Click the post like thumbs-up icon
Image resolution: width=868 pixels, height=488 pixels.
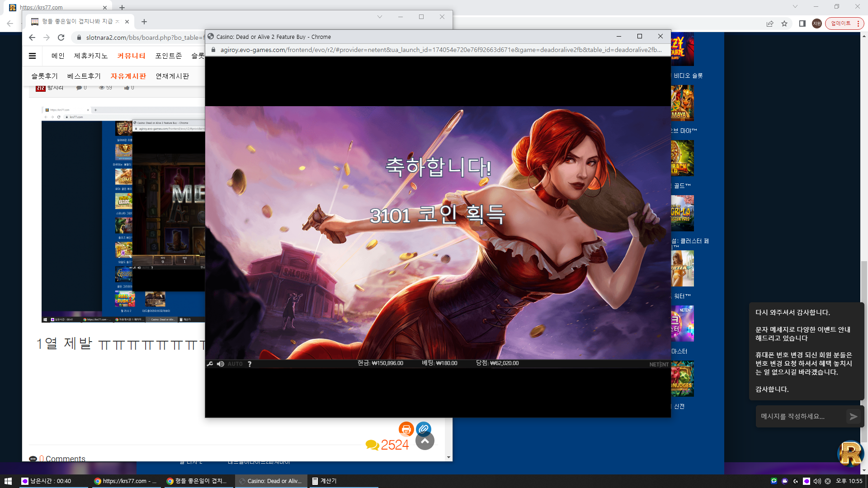coord(127,88)
